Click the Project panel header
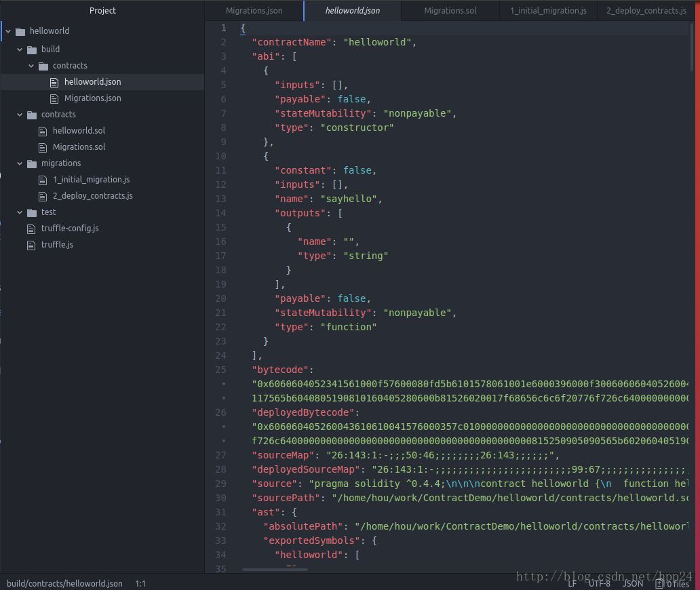The height and width of the screenshot is (590, 700). point(102,11)
